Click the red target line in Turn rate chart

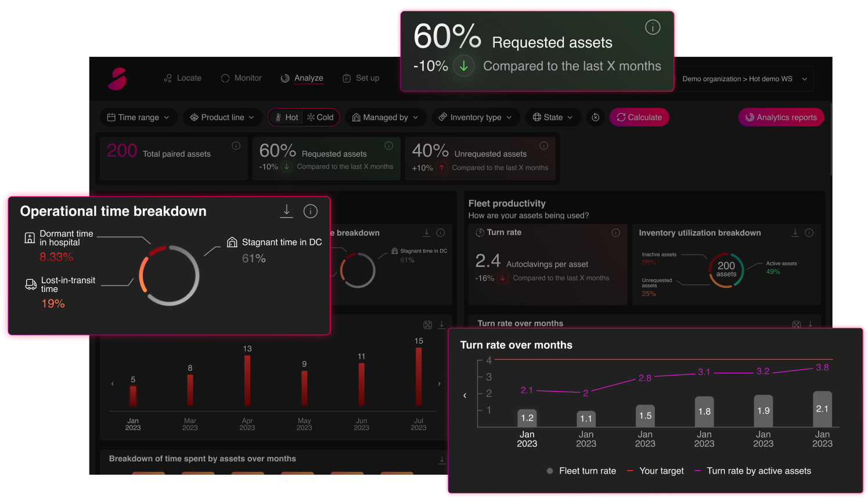pyautogui.click(x=668, y=359)
